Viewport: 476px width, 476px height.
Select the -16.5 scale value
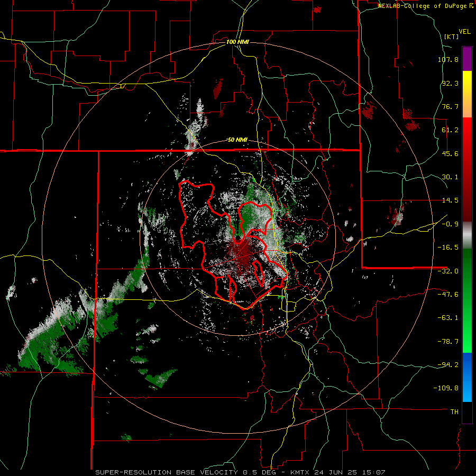point(448,248)
